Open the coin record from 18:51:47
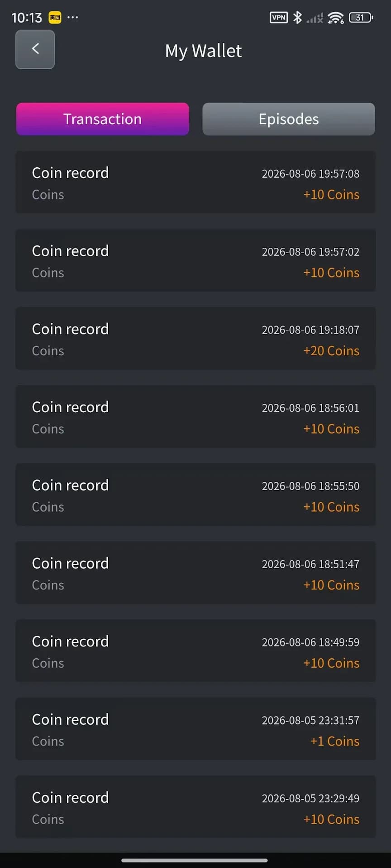The height and width of the screenshot is (868, 391). pos(195,573)
